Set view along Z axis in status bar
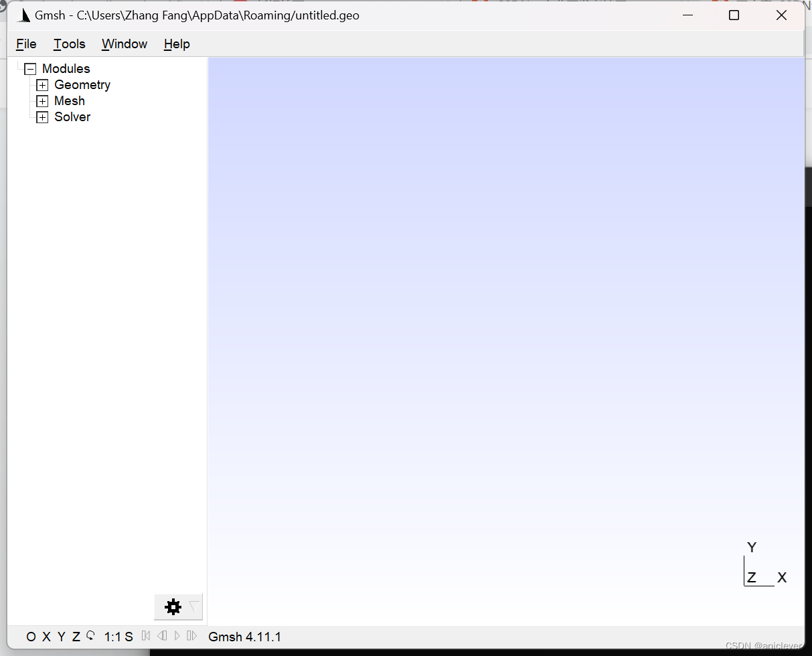812x656 pixels. [x=76, y=637]
